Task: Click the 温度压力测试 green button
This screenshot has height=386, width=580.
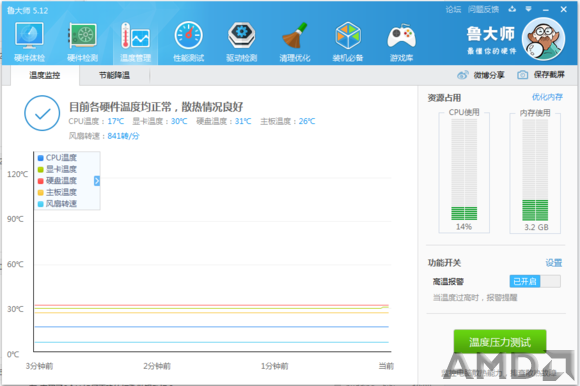Action: pos(500,342)
